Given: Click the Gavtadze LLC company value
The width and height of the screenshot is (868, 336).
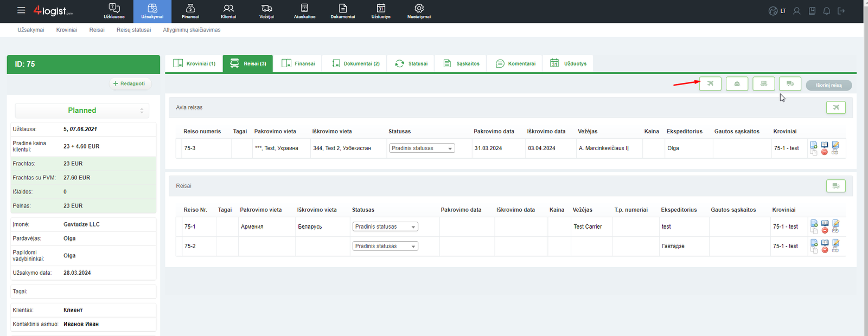Looking at the screenshot, I should coord(81,224).
